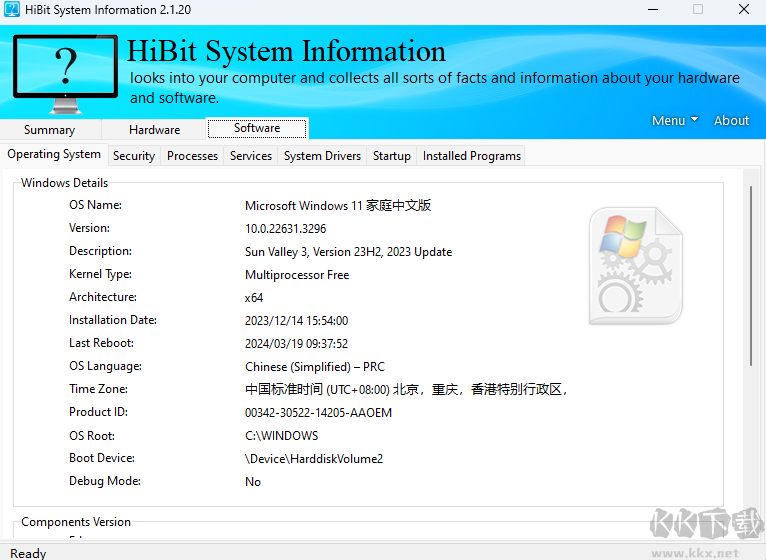Open the Startup tab
766x560 pixels.
392,156
